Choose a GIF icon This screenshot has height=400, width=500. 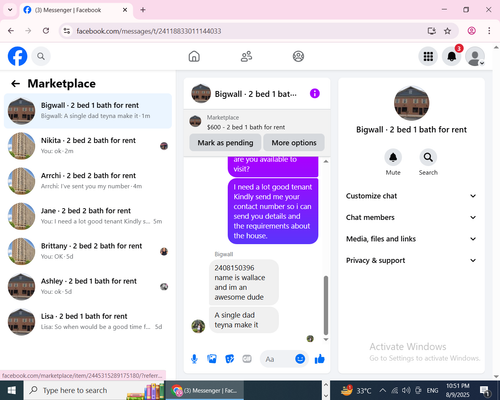click(x=247, y=359)
